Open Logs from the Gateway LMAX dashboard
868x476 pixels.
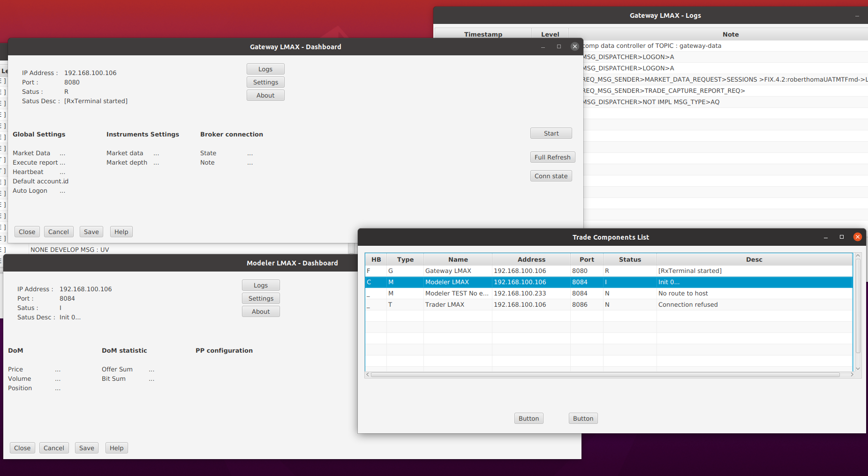click(265, 68)
